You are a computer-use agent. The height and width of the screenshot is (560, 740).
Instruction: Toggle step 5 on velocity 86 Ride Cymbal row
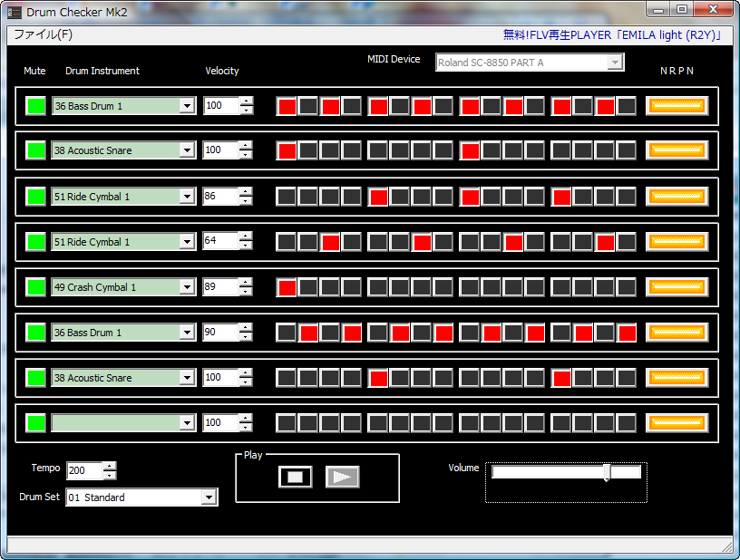[x=378, y=197]
